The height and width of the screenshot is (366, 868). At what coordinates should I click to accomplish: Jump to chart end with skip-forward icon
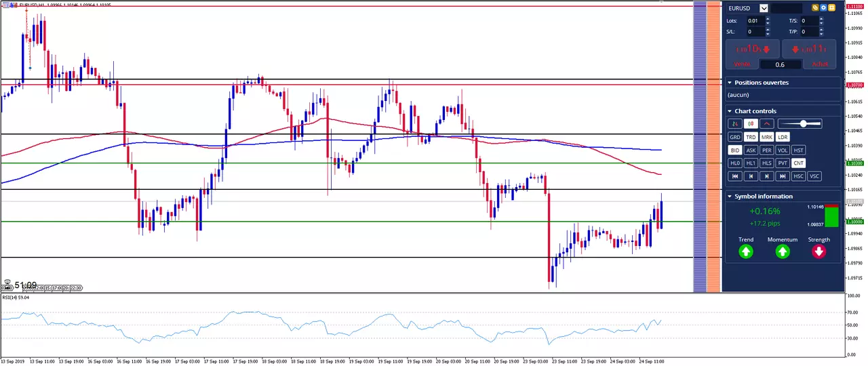pyautogui.click(x=783, y=176)
